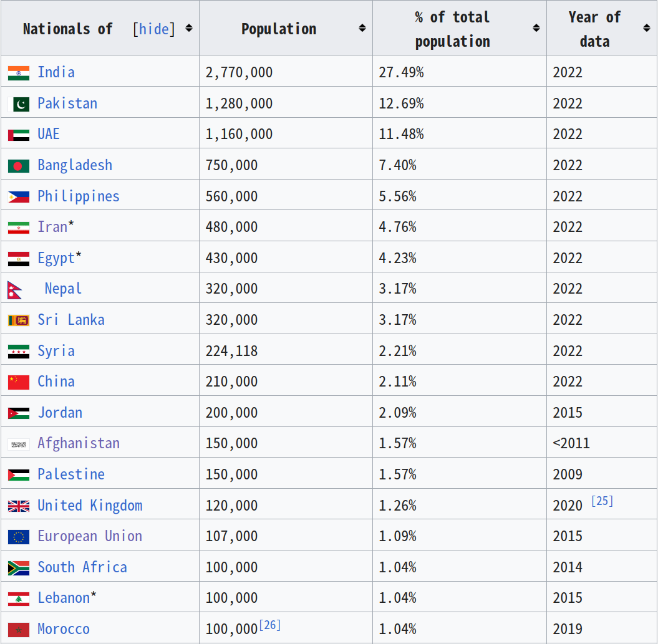Open the Egypt link
The image size is (658, 644).
coord(56,258)
